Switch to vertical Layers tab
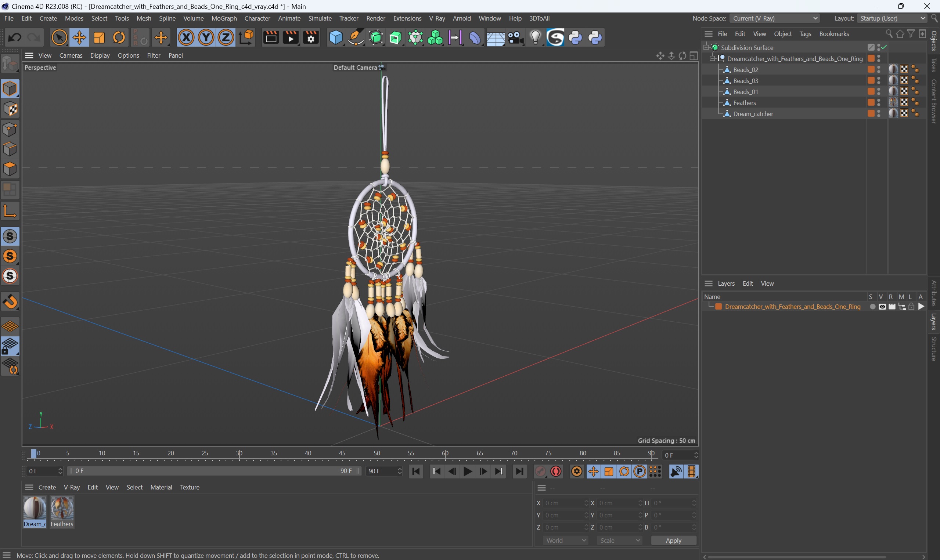 933,322
